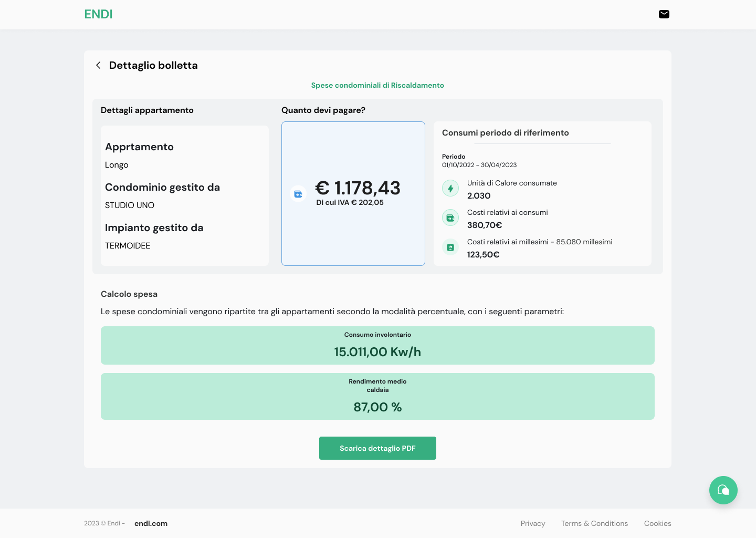Open the Privacy link
This screenshot has width=756, height=538.
pos(533,523)
